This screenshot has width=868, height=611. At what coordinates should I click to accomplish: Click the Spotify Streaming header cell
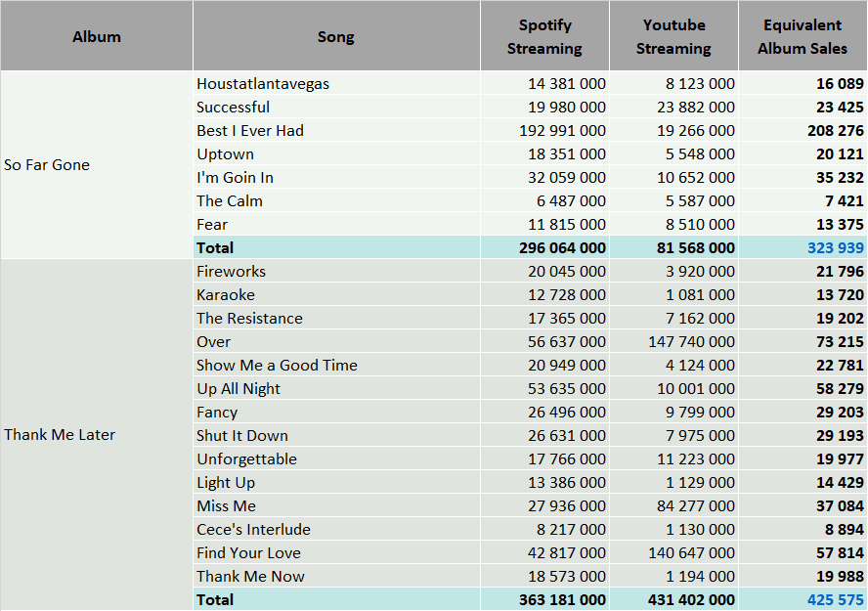pyautogui.click(x=544, y=36)
